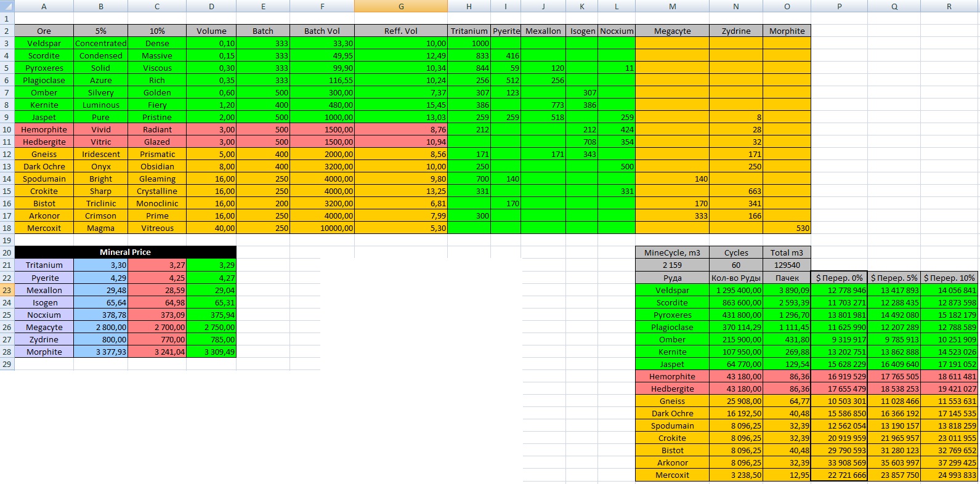
Task: Click the 'Руда' heading cell
Action: [672, 278]
